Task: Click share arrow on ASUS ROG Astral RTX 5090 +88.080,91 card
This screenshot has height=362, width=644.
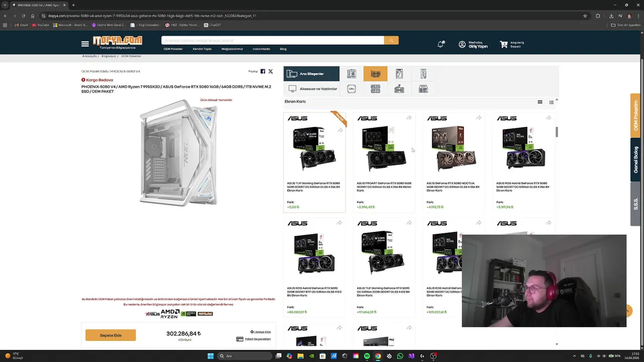Action: [x=339, y=223]
